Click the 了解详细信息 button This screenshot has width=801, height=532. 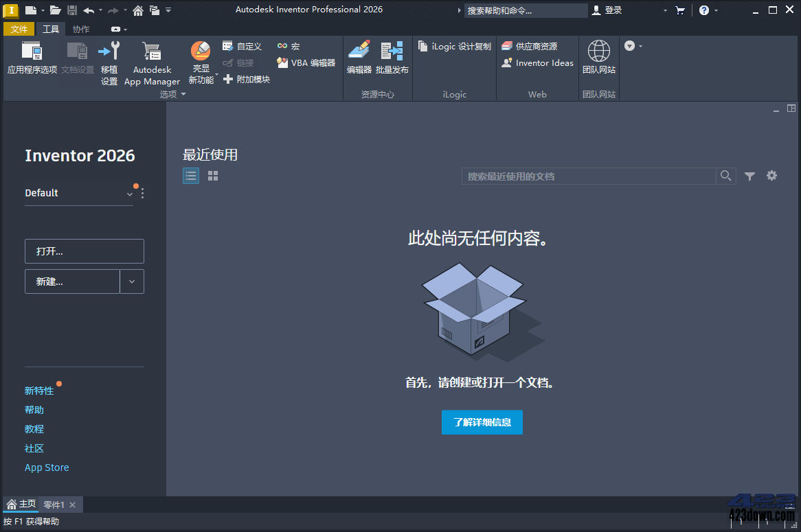pos(482,422)
